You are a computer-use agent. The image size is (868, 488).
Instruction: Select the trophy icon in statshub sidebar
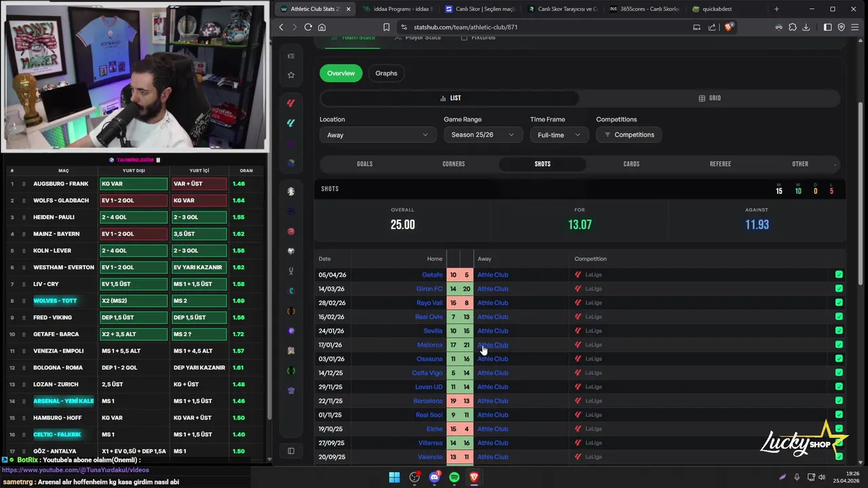291,270
